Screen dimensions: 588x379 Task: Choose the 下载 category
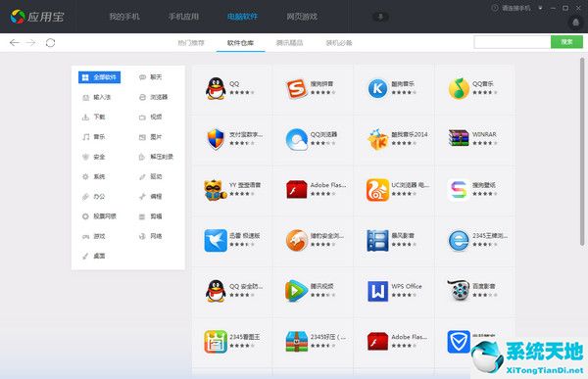point(93,117)
